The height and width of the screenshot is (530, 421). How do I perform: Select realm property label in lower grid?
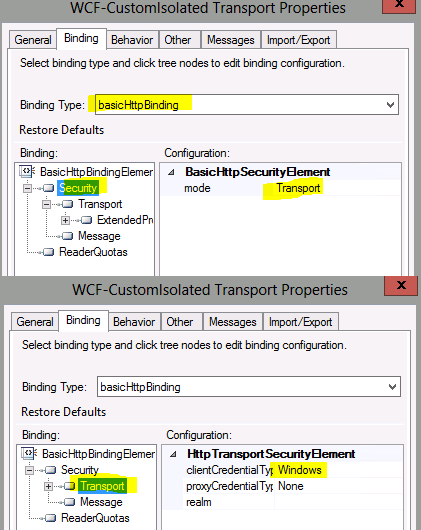pos(199,502)
